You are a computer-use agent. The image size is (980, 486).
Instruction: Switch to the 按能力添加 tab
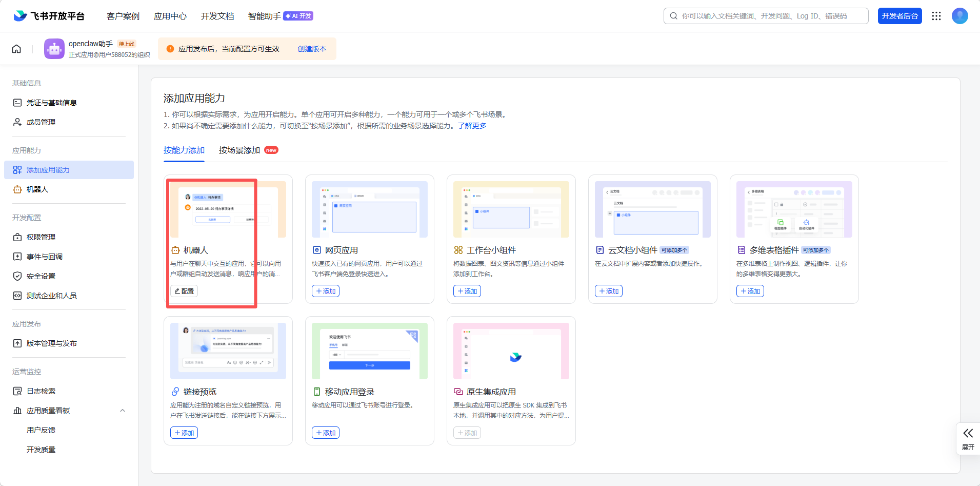point(184,150)
